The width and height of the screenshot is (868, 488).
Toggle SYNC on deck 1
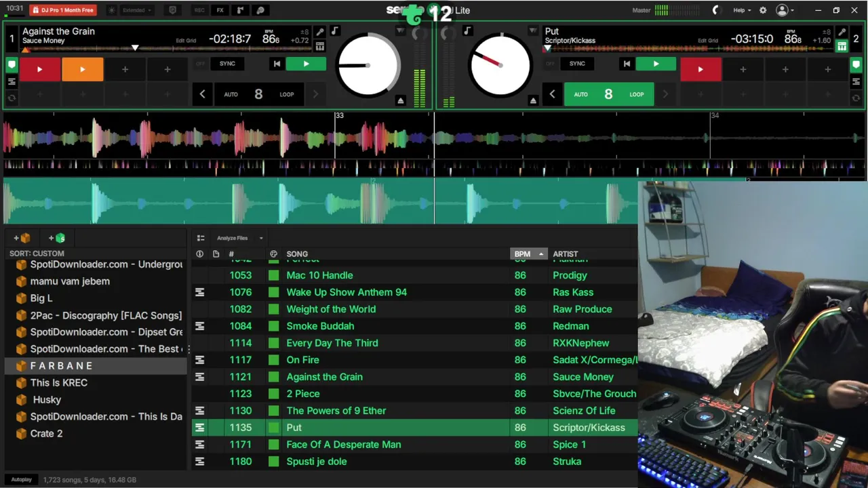coord(227,64)
